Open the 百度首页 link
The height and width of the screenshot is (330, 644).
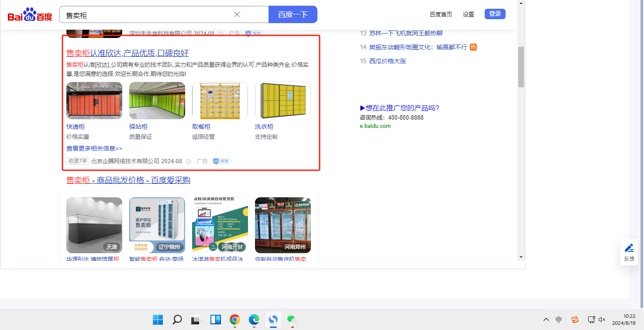coord(441,14)
